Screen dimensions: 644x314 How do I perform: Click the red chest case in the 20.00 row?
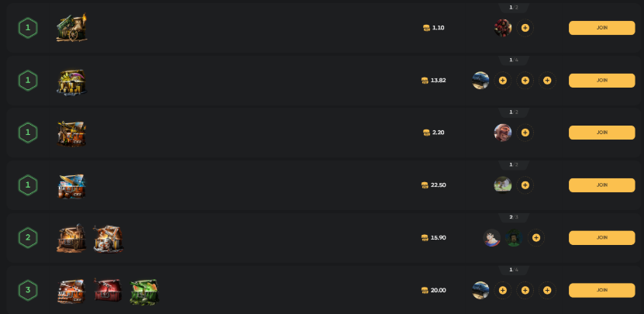click(x=108, y=290)
